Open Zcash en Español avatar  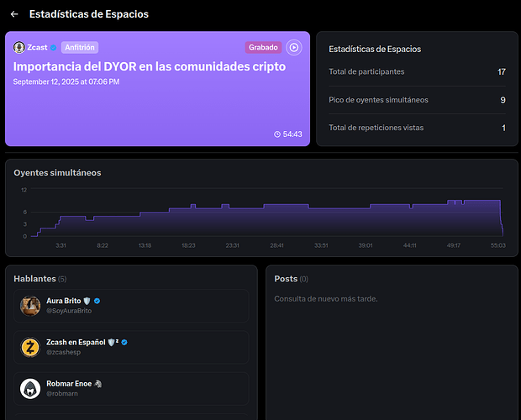point(30,347)
